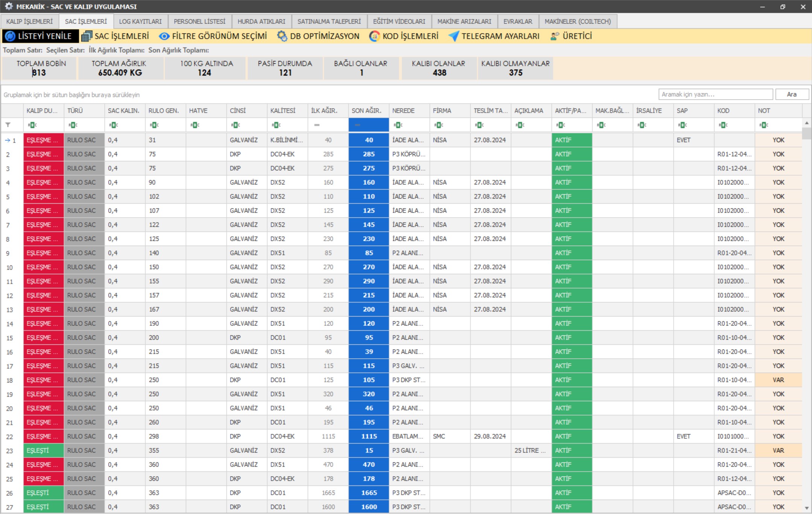The image size is (812, 514).
Task: Switch to LOG KAYITLARI tab
Action: tap(140, 21)
